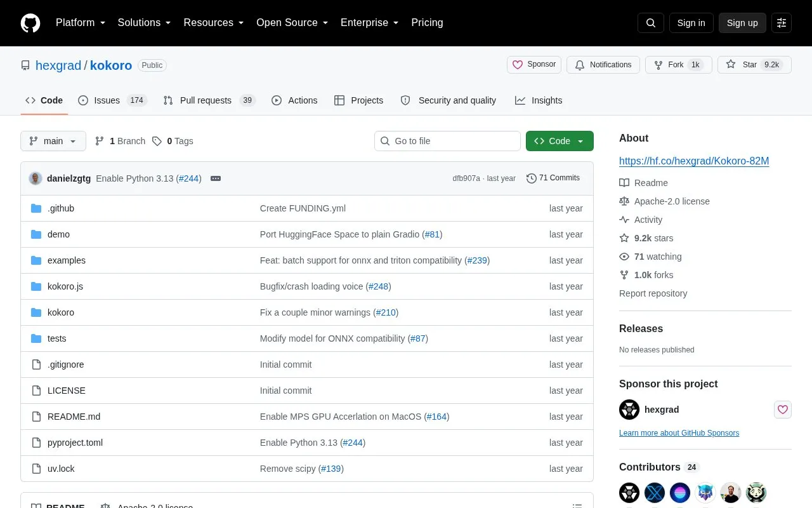This screenshot has height=508, width=812.
Task: Click the Report repository link
Action: coord(653,293)
